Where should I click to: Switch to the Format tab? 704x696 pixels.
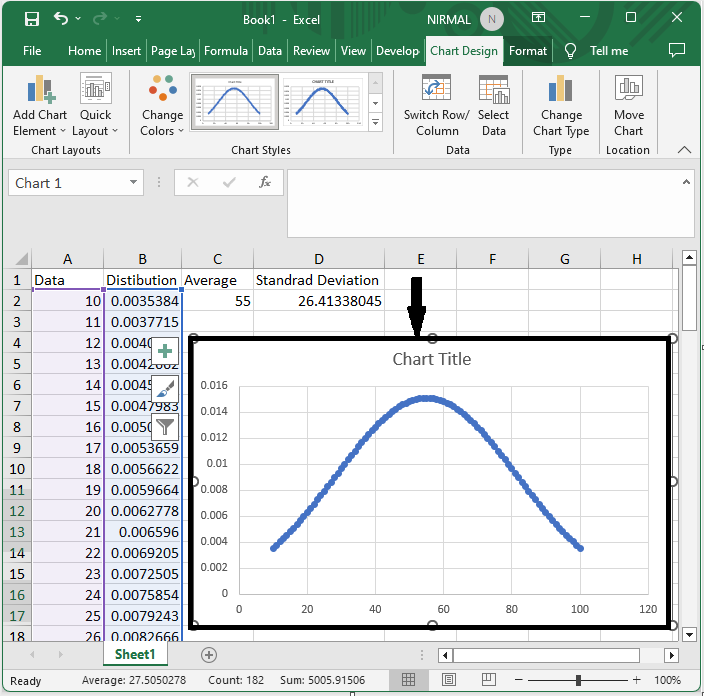pos(527,51)
